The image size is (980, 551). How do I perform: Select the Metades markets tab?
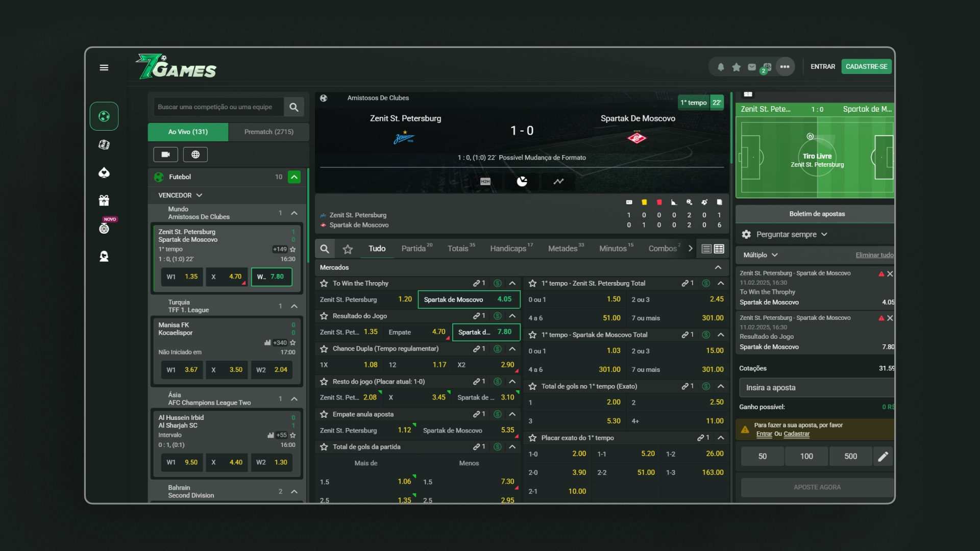pyautogui.click(x=566, y=248)
